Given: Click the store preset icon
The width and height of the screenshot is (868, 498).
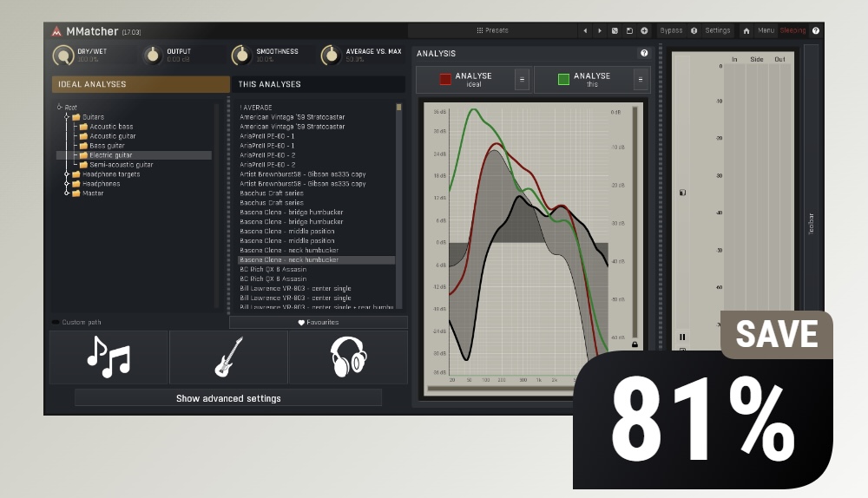Looking at the screenshot, I should 629,31.
